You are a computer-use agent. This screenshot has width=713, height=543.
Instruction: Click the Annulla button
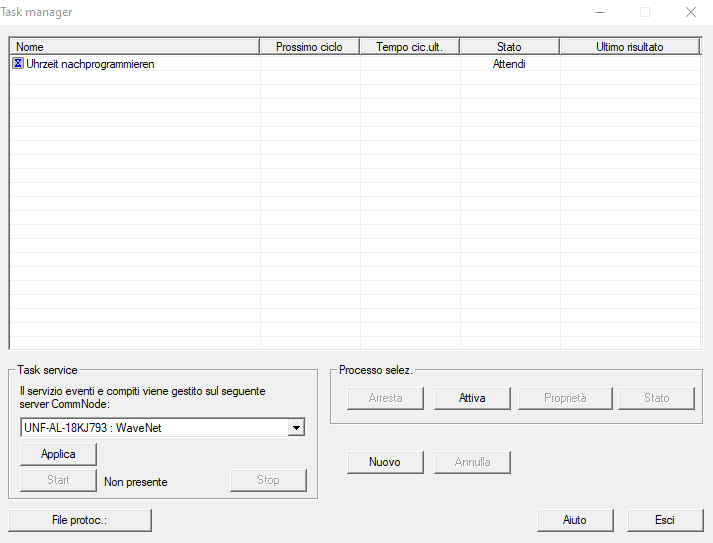point(472,462)
